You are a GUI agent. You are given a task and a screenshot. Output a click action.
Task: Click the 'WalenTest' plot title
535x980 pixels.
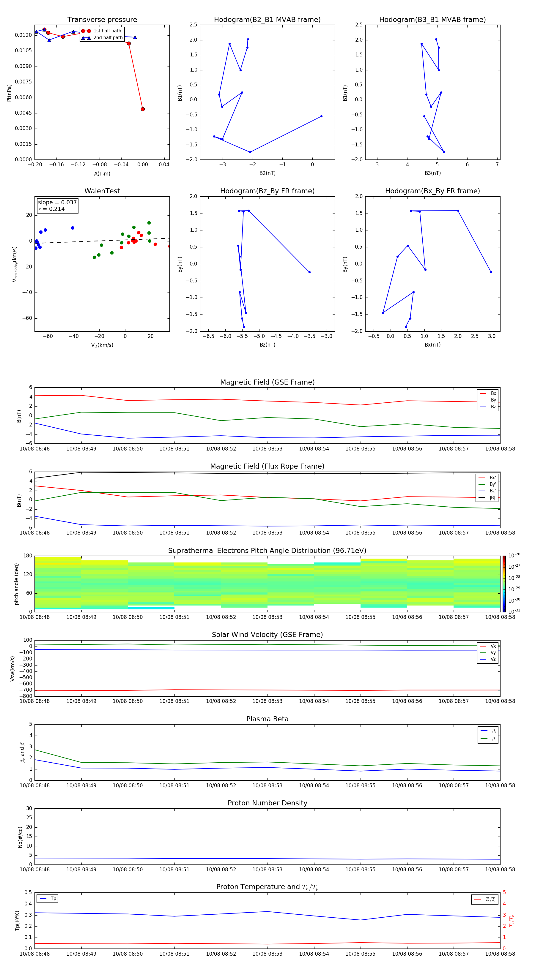[x=102, y=191]
